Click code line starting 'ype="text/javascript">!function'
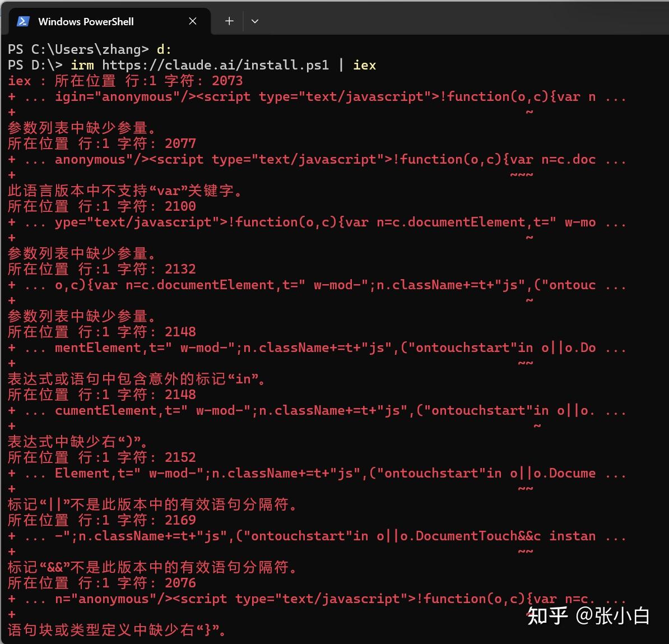This screenshot has width=669, height=644. pyautogui.click(x=317, y=222)
